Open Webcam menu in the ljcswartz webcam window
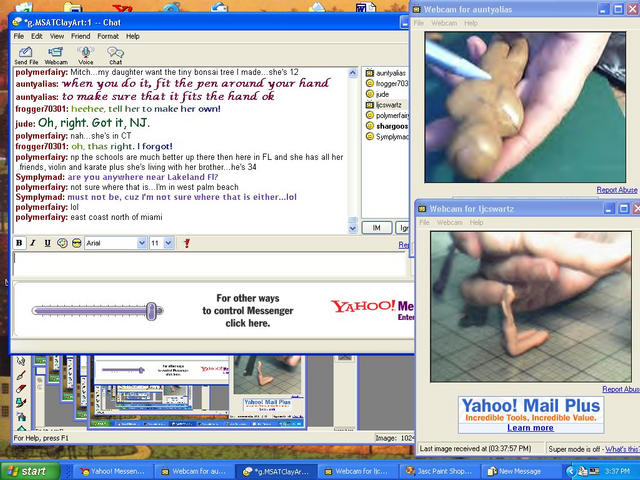Screen dimensions: 640x480 450,222
